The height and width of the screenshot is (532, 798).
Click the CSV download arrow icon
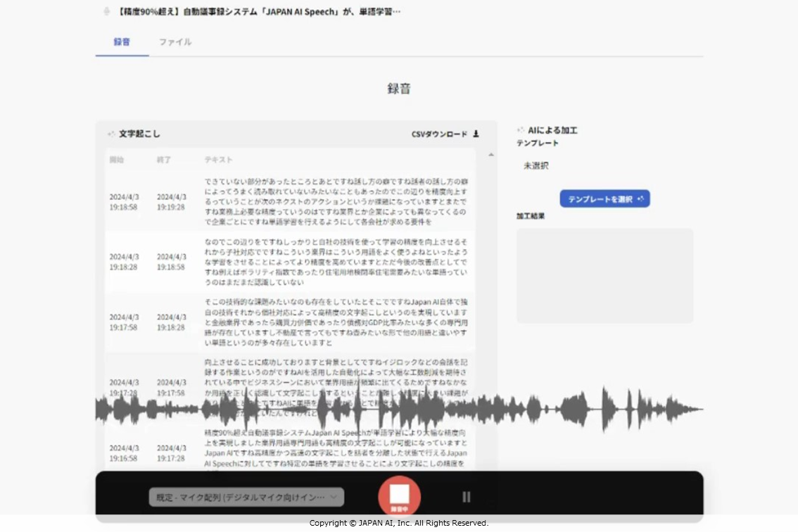click(476, 134)
